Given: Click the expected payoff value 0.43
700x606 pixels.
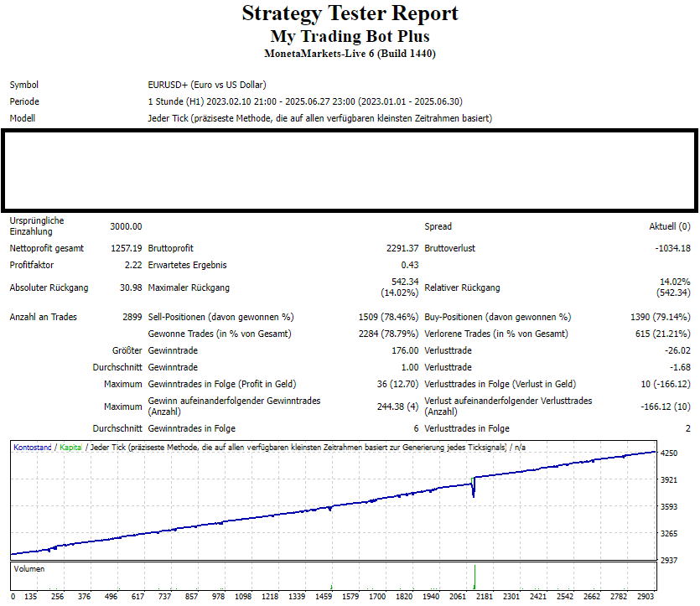Looking at the screenshot, I should tap(410, 265).
